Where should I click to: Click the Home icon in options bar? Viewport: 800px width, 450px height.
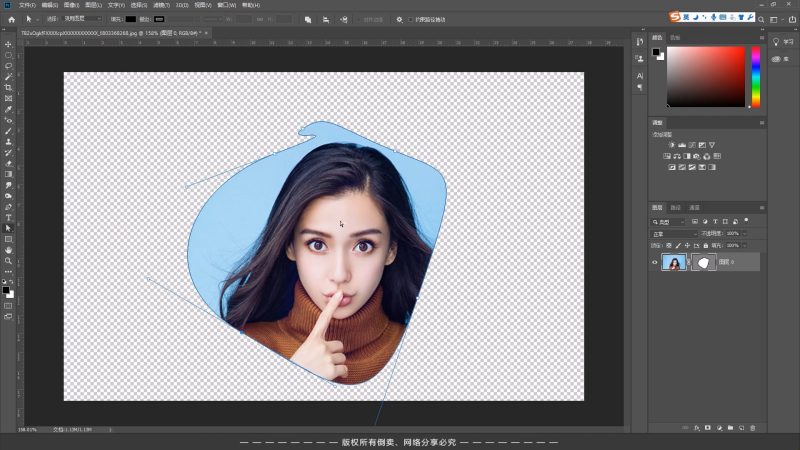(x=11, y=19)
